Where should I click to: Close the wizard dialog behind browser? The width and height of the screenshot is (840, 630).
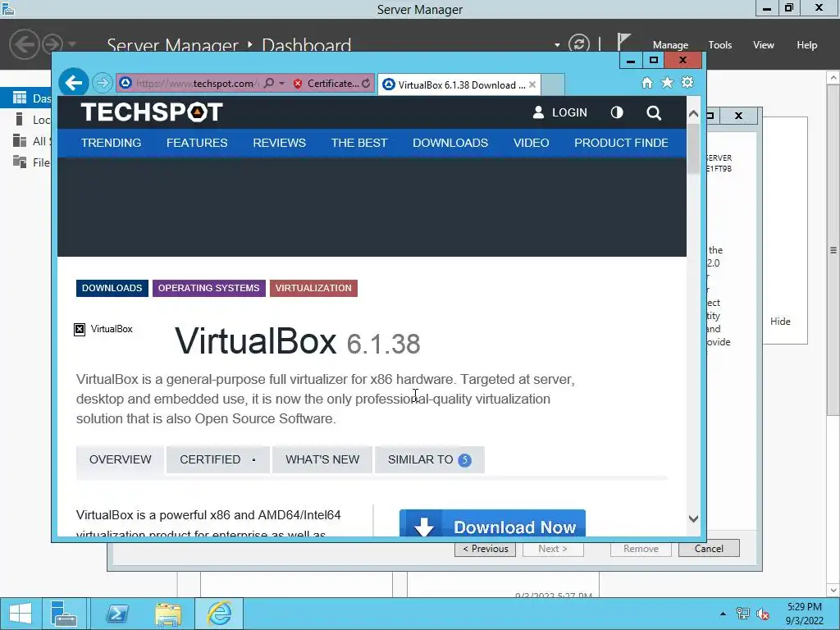pyautogui.click(x=739, y=115)
